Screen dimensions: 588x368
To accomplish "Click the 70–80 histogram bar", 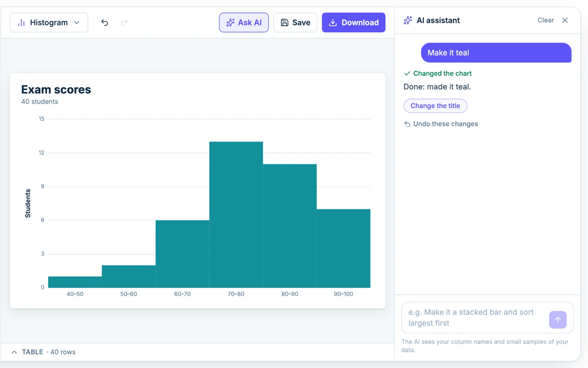I will tap(236, 215).
